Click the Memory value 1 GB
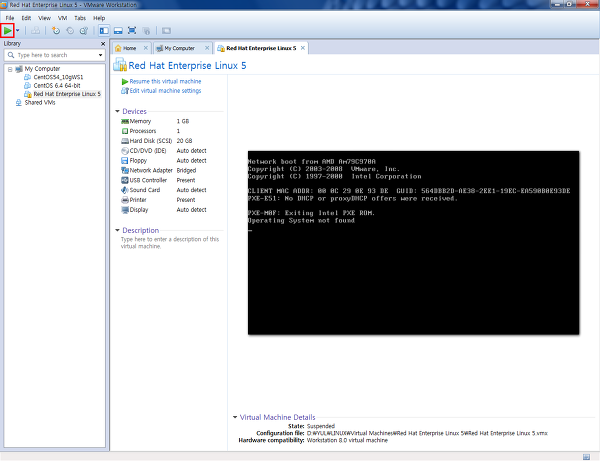The width and height of the screenshot is (600, 461). coord(183,121)
